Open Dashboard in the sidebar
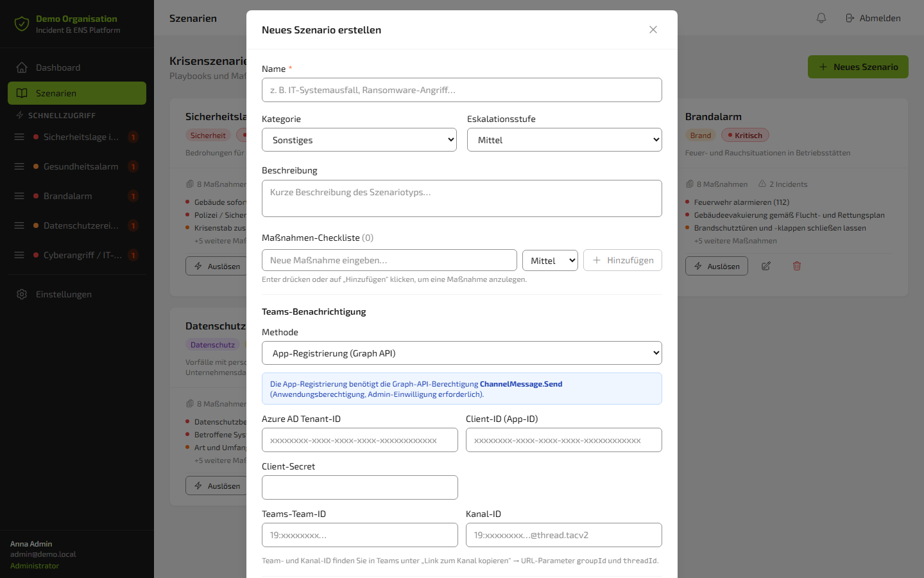This screenshot has height=578, width=924. [x=77, y=67]
